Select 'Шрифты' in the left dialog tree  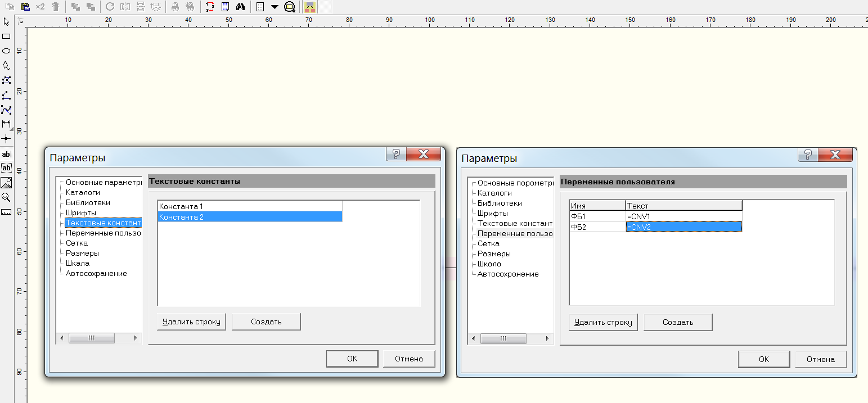(80, 212)
